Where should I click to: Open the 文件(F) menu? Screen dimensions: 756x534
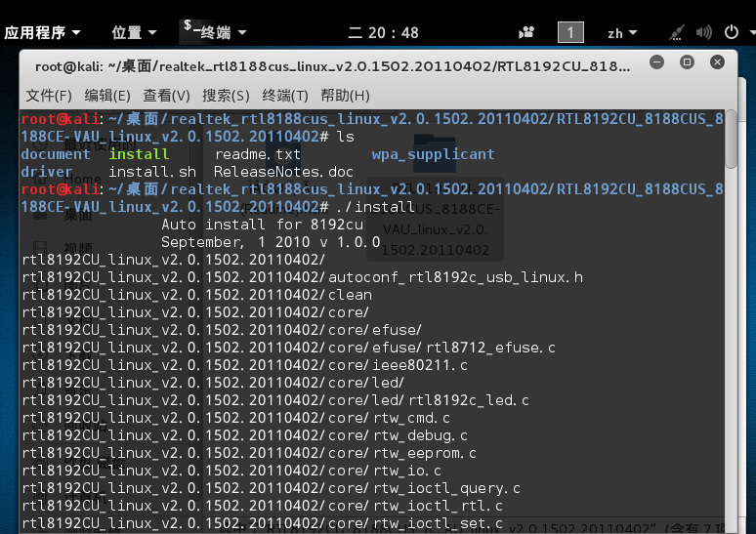(49, 96)
